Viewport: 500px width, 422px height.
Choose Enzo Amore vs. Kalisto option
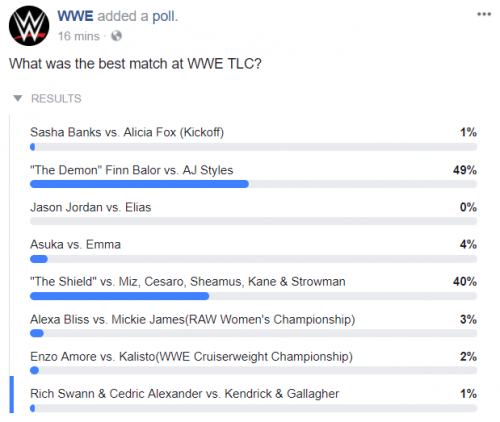253,362
